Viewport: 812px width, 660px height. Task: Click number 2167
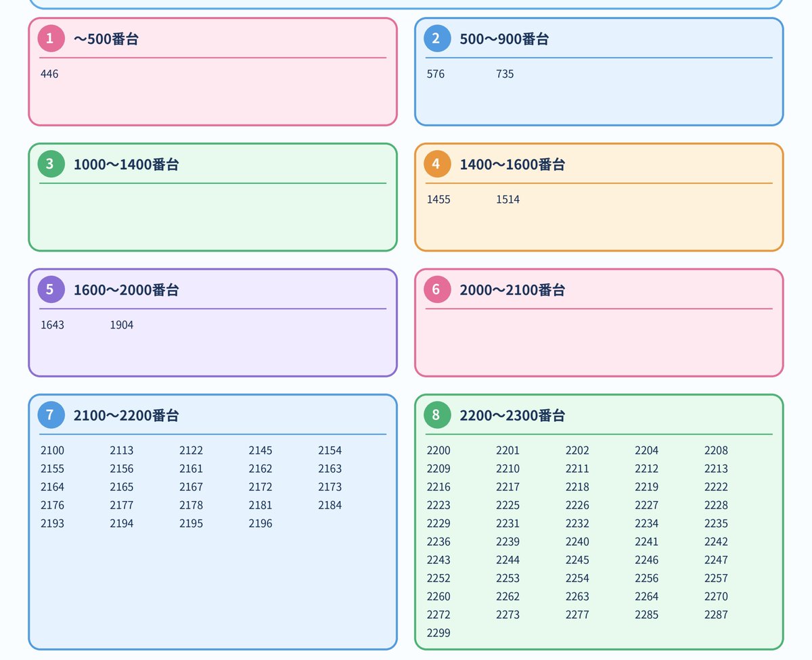(x=191, y=487)
